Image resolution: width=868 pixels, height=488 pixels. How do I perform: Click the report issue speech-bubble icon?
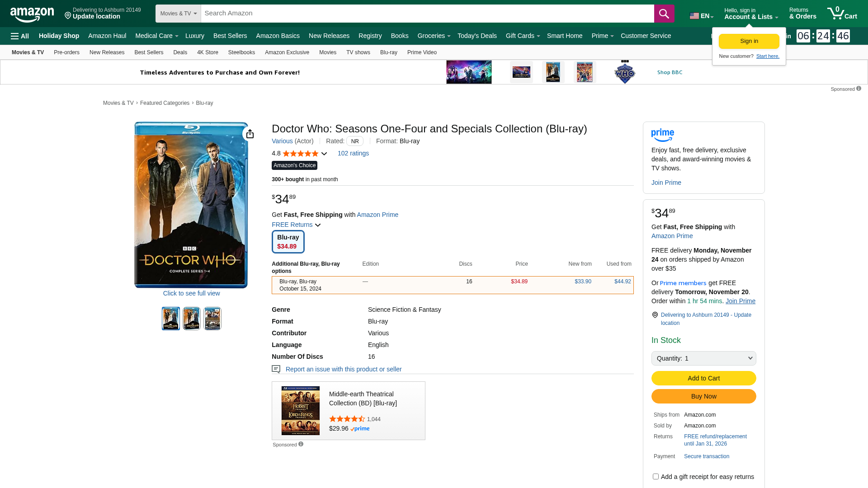[276, 369]
